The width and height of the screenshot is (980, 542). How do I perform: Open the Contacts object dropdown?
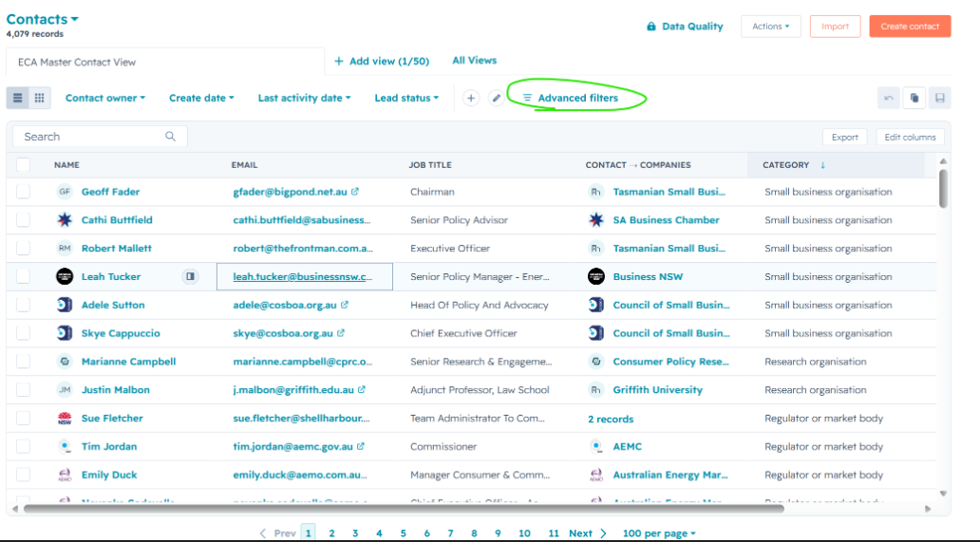(x=43, y=19)
